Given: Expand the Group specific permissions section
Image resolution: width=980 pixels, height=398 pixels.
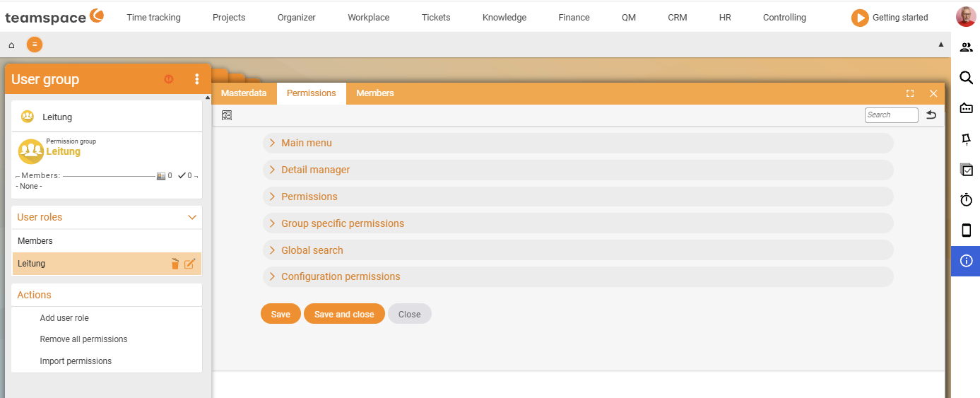Looking at the screenshot, I should (578, 223).
